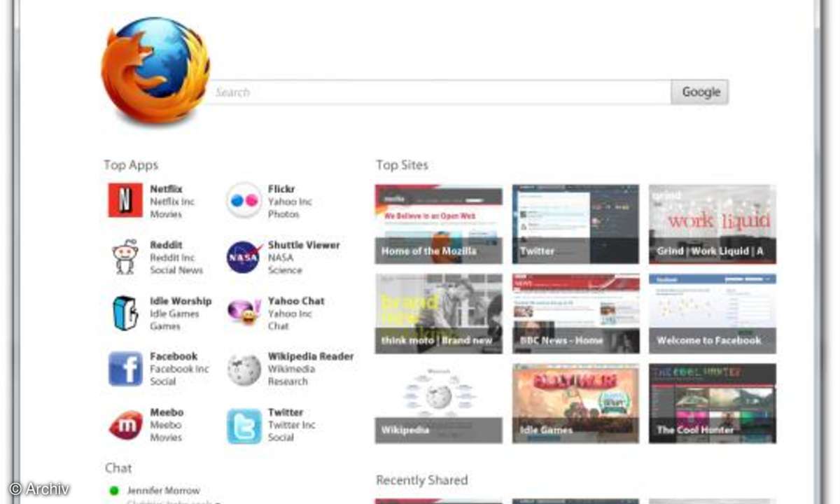Click the Facebook Inc publisher text

point(179,369)
